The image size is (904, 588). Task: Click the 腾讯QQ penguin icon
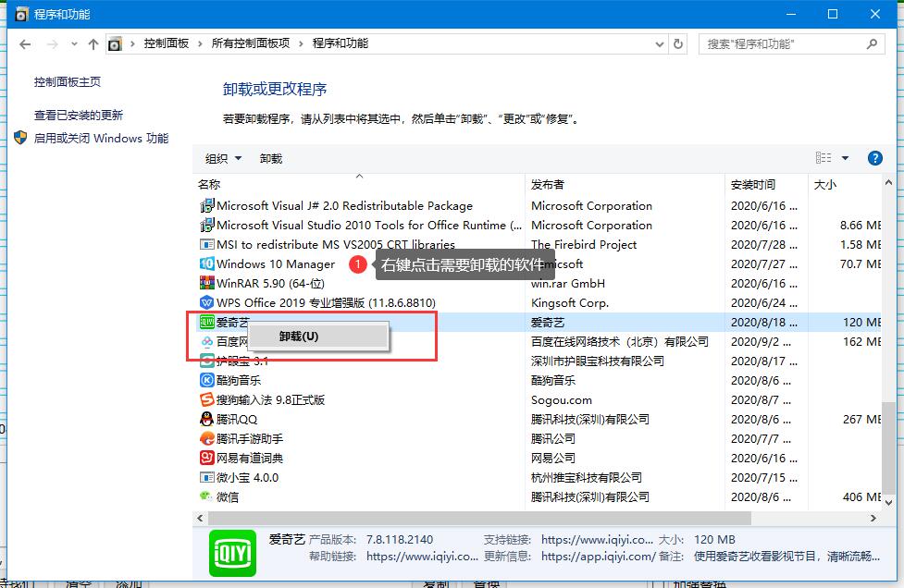(207, 419)
